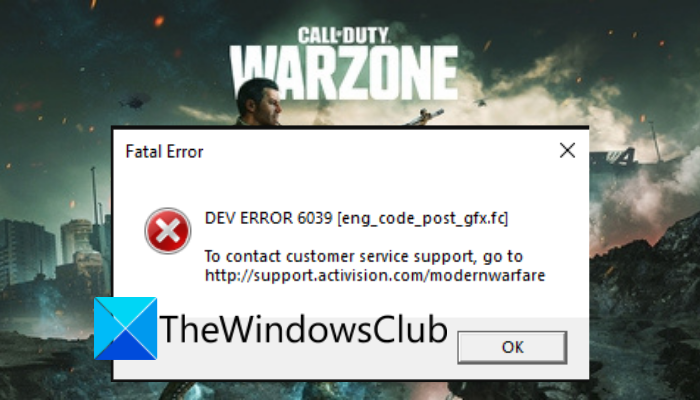Click the small helicopter near right clouds
This screenshot has height=400, width=700.
[480, 103]
